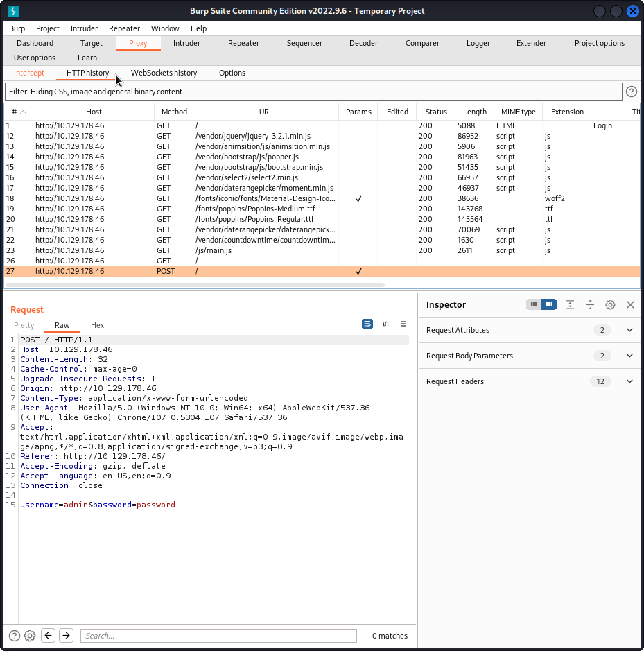Open the search options gear at bottom left
Image resolution: width=644 pixels, height=651 pixels.
pos(29,635)
